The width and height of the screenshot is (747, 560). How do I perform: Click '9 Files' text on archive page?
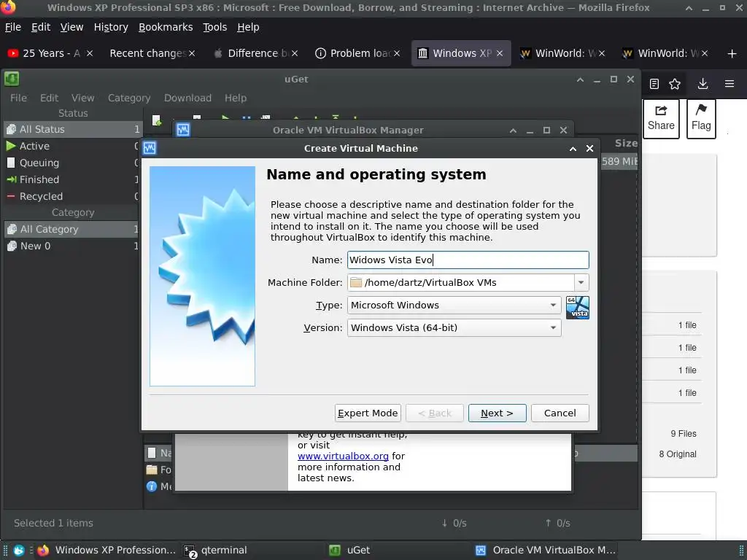[683, 434]
